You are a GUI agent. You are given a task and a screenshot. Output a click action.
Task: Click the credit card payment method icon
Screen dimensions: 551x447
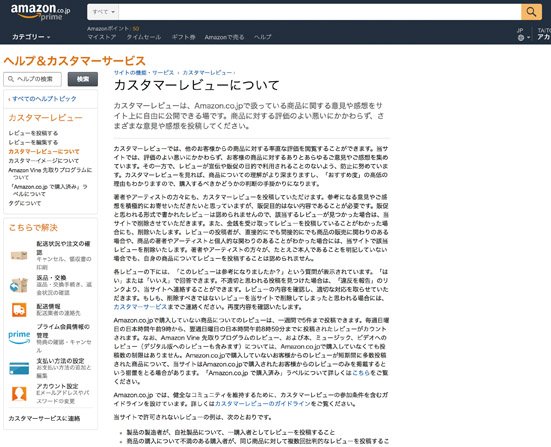pyautogui.click(x=19, y=368)
